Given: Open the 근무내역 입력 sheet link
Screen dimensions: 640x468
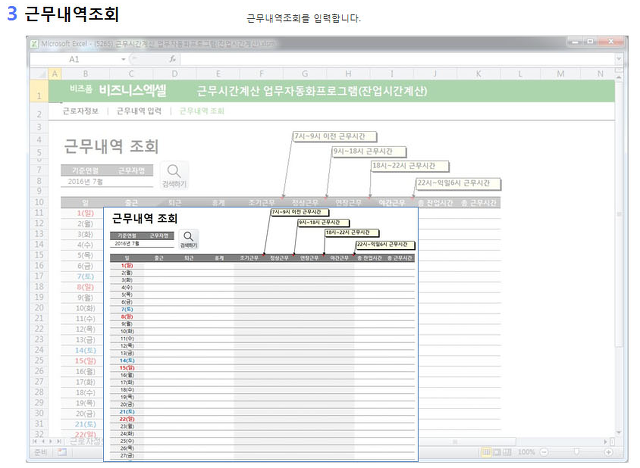Looking at the screenshot, I should (x=139, y=111).
